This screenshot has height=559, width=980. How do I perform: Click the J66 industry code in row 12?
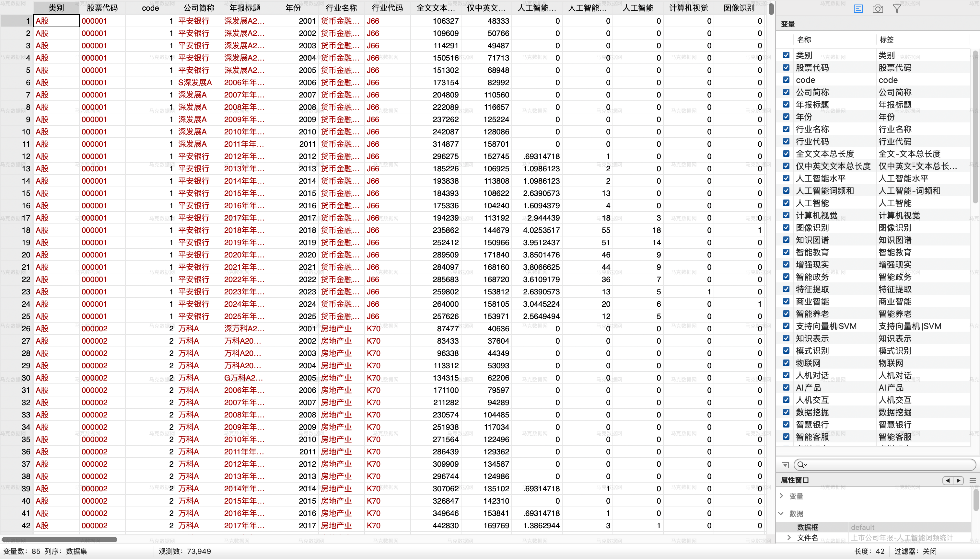point(387,156)
